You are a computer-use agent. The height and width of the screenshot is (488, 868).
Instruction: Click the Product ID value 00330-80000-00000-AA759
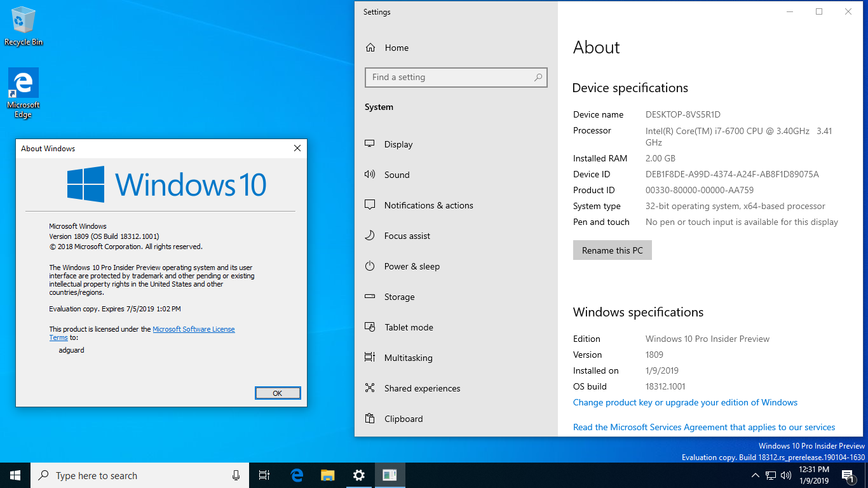(700, 190)
